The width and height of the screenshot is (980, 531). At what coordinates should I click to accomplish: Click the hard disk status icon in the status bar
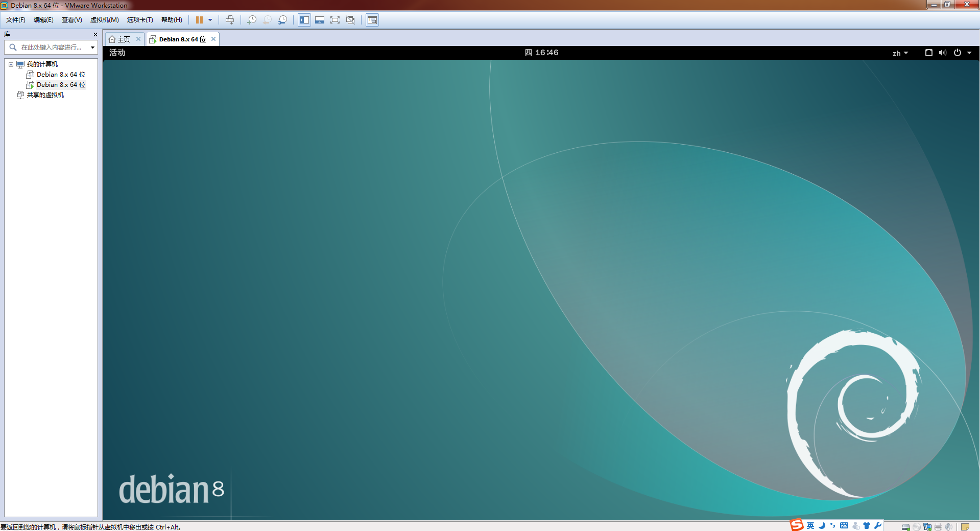906,527
